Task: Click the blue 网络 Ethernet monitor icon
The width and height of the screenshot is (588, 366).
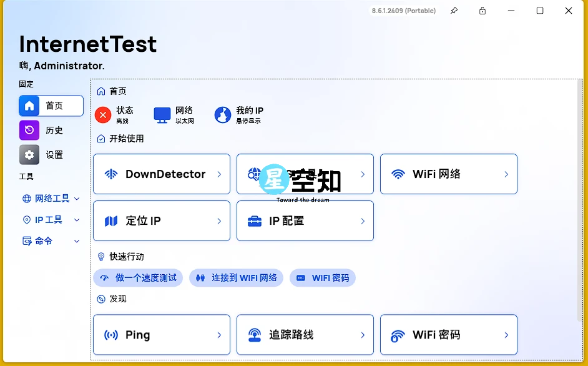Action: (164, 114)
